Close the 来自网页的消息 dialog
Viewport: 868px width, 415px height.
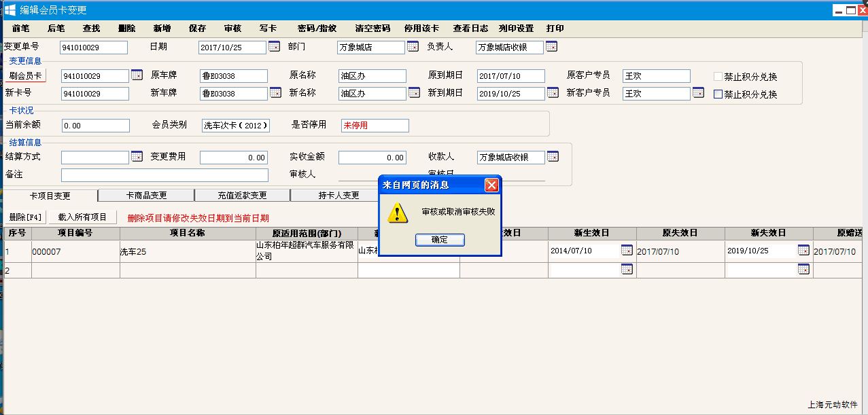tap(491, 185)
